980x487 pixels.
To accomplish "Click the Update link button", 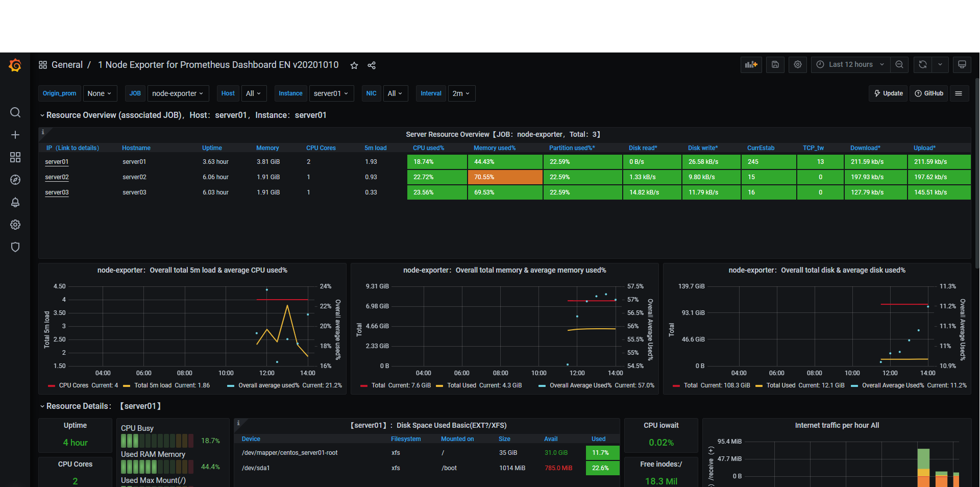I will point(888,93).
